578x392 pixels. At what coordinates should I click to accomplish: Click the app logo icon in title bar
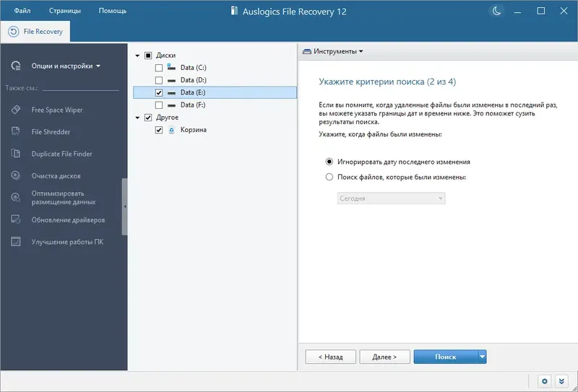[x=234, y=11]
